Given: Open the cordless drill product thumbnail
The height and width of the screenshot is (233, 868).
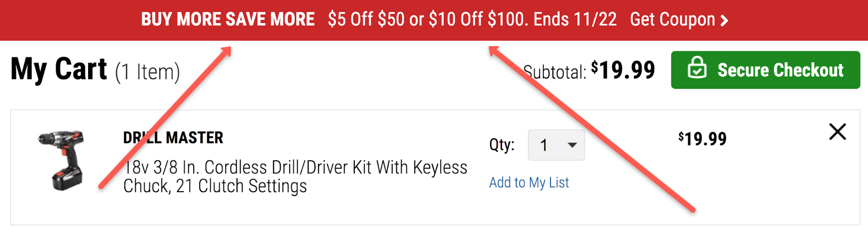Looking at the screenshot, I should pos(62,160).
